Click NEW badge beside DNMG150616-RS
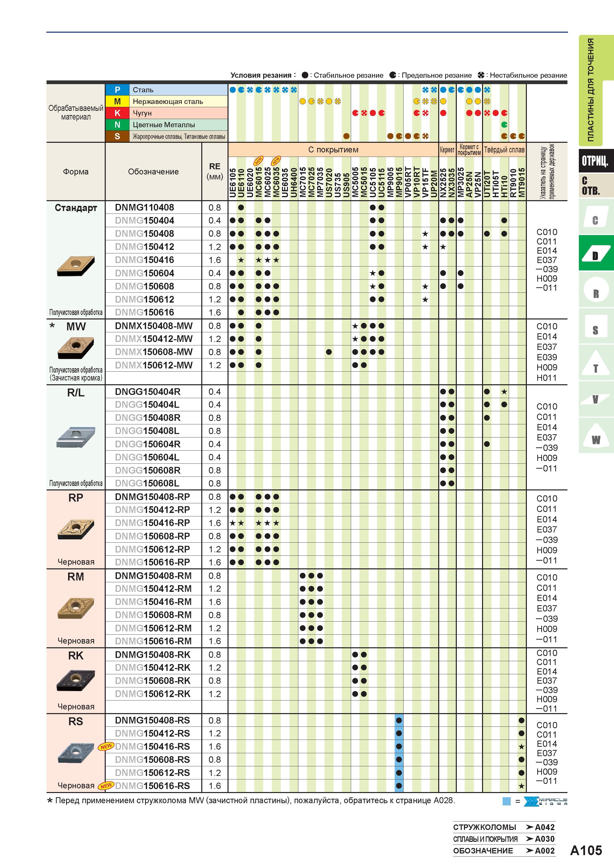This screenshot has height=868, width=614. 106,786
